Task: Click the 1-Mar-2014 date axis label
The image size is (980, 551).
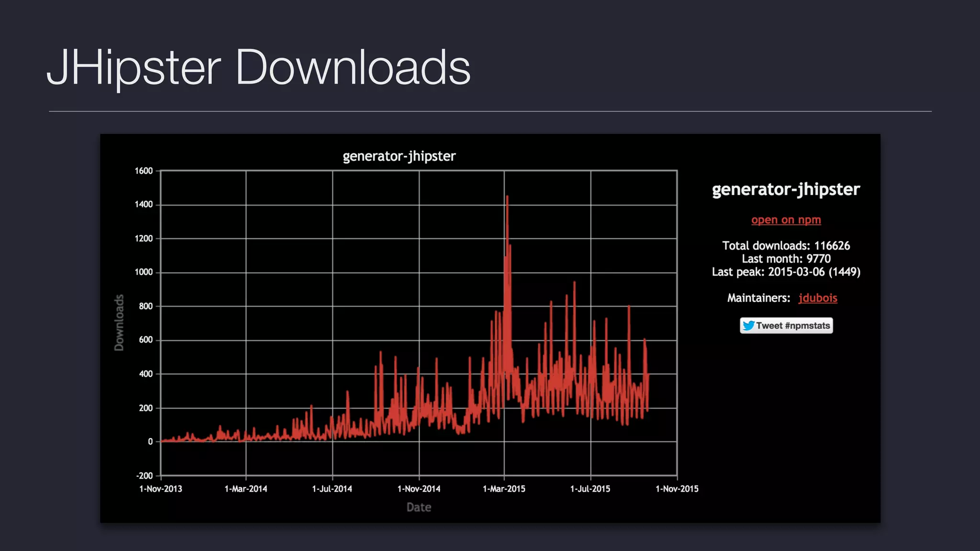Action: click(245, 489)
